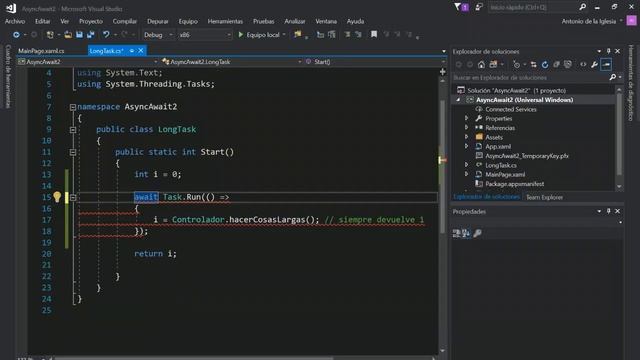Screen dimensions: 640x360
Task: Click the Home icon in Solution Explorer
Action: (x=482, y=64)
